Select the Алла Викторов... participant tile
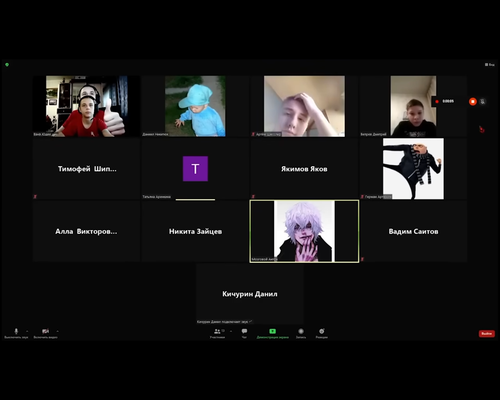 point(87,231)
